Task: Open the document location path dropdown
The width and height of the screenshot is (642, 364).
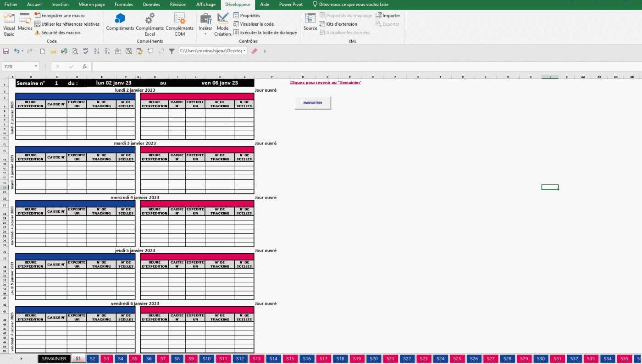Action: tap(244, 51)
